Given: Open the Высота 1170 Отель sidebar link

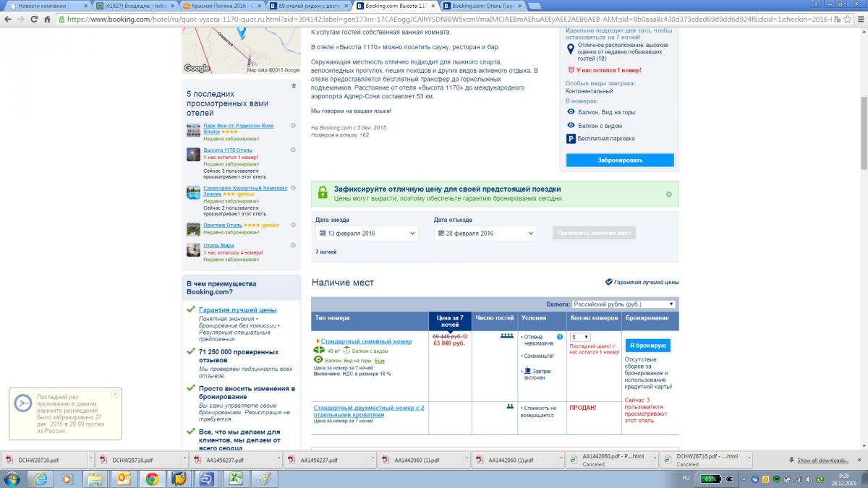Looking at the screenshot, I should 228,150.
